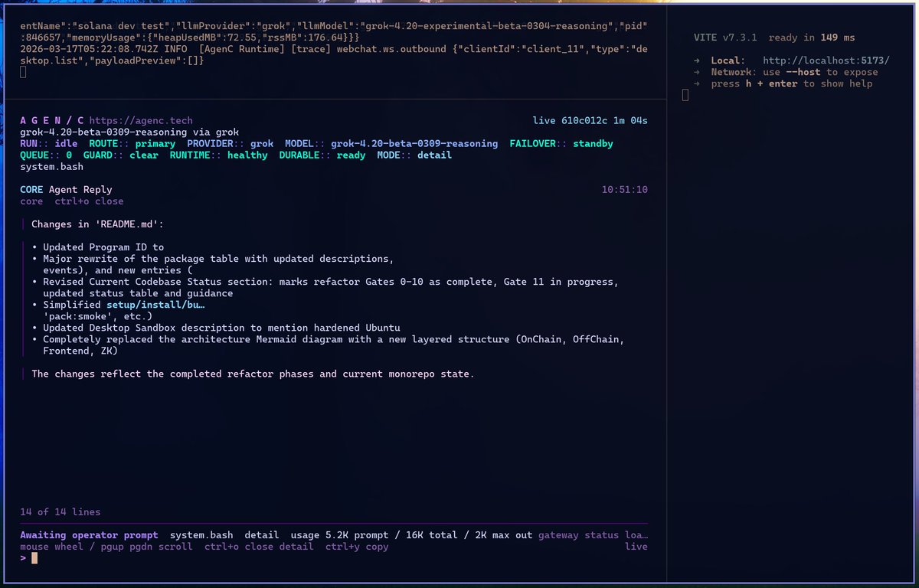Open the Vite local URL http://localhost:5173/

826,60
